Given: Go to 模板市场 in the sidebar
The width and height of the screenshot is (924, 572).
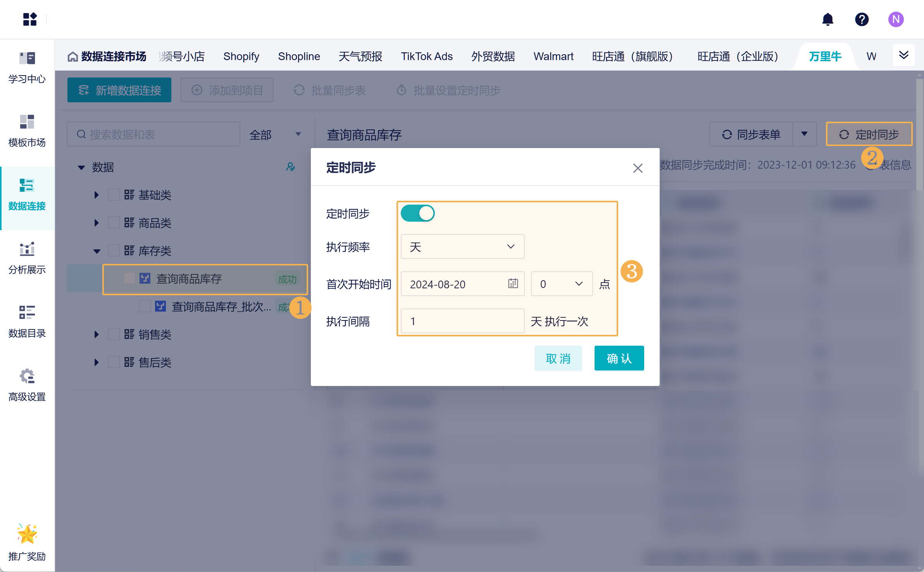Looking at the screenshot, I should (x=27, y=131).
